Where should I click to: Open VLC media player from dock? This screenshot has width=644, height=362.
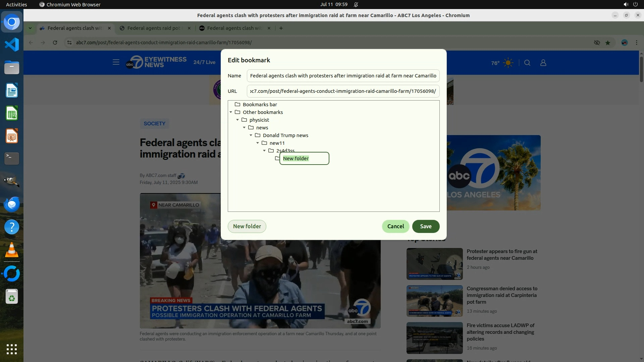12,250
